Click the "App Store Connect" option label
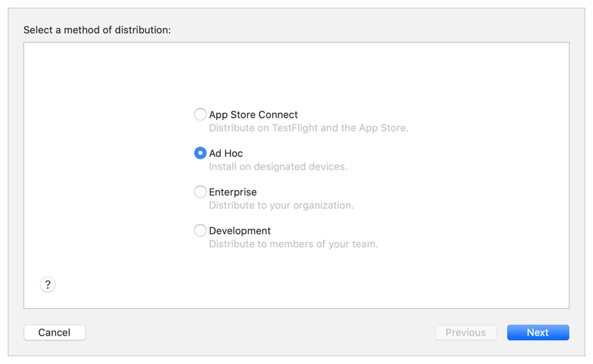Viewport: 593px width, 364px height. [x=253, y=115]
